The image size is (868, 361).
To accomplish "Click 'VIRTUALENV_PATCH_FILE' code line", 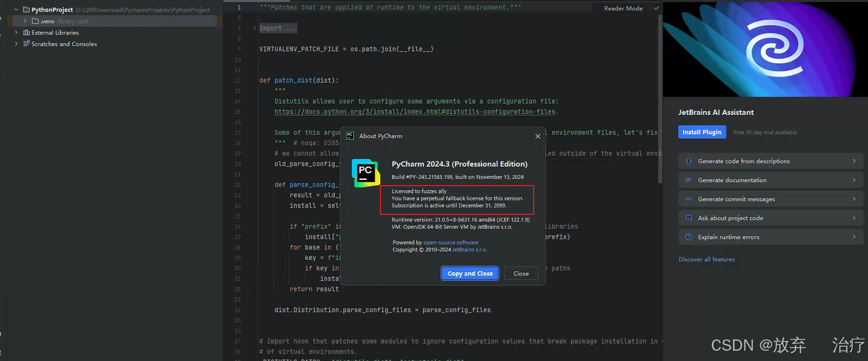I will click(347, 49).
